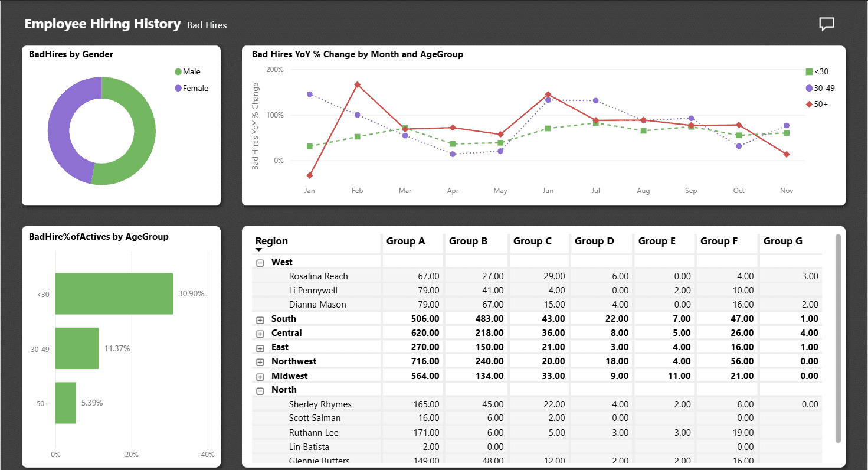Select the Li Pennywell row
Image resolution: width=868 pixels, height=470 pixels.
coord(537,291)
